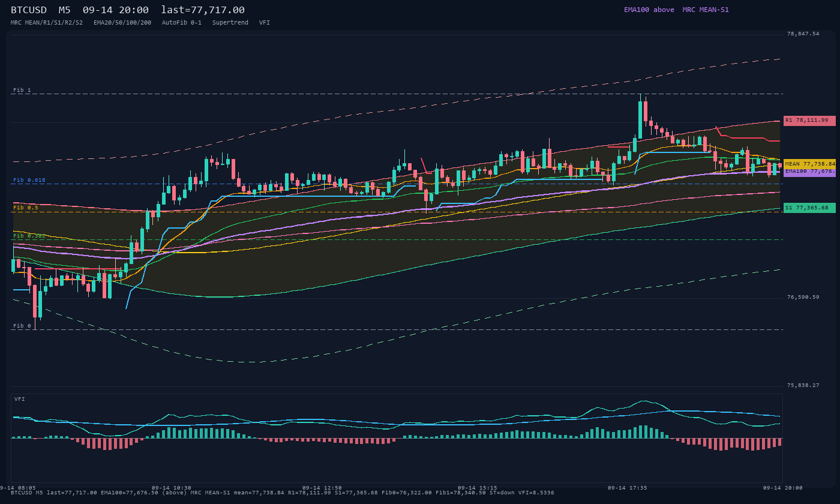Click the MEAN 77,738.84 price tag
The image size is (840, 504).
(x=809, y=164)
